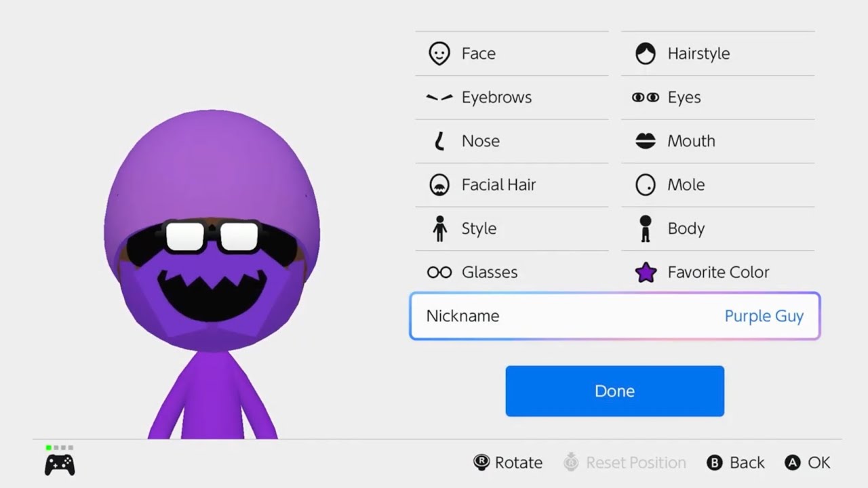Select the Glasses label
868x488 pixels.
[x=490, y=272]
